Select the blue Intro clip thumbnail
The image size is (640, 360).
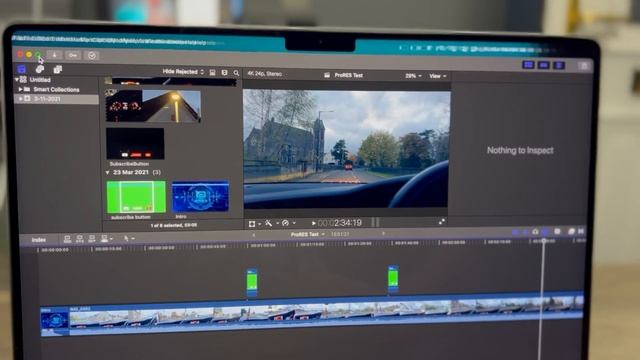(x=200, y=196)
